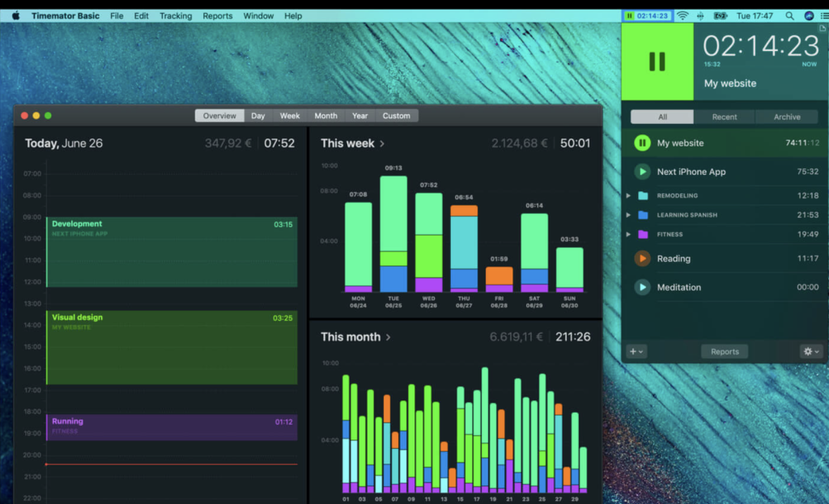Click the Remodeling folder icon
The image size is (829, 504).
point(643,196)
